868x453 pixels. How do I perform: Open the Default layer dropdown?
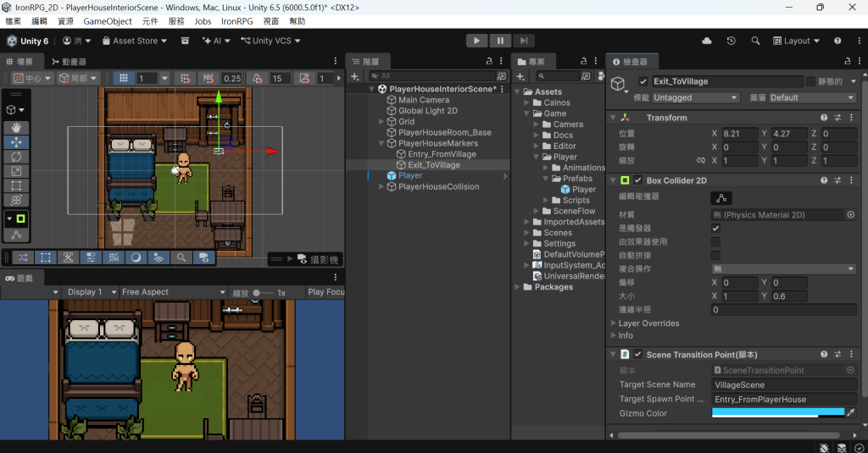[812, 97]
